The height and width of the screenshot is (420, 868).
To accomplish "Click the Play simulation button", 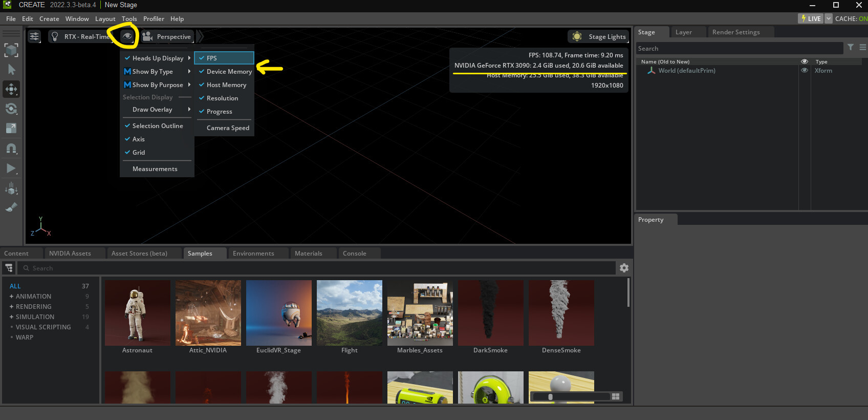I will point(11,168).
